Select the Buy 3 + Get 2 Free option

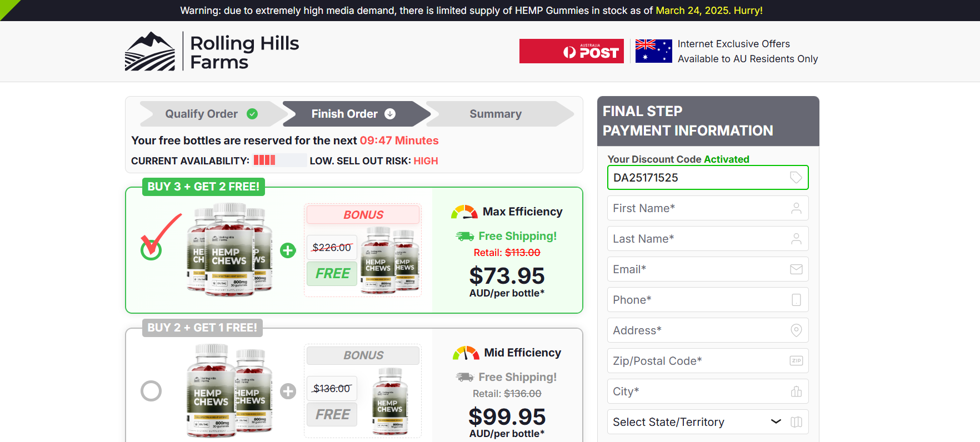tap(151, 250)
